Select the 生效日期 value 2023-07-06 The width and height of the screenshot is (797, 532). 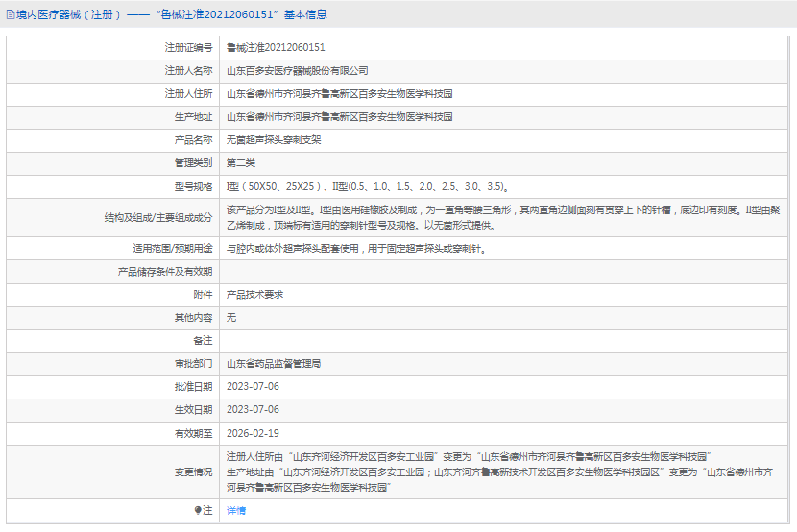pyautogui.click(x=253, y=409)
